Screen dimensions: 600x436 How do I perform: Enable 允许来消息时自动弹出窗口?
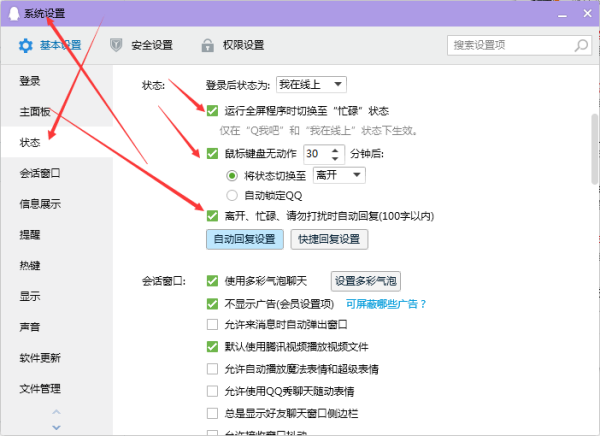click(x=212, y=325)
